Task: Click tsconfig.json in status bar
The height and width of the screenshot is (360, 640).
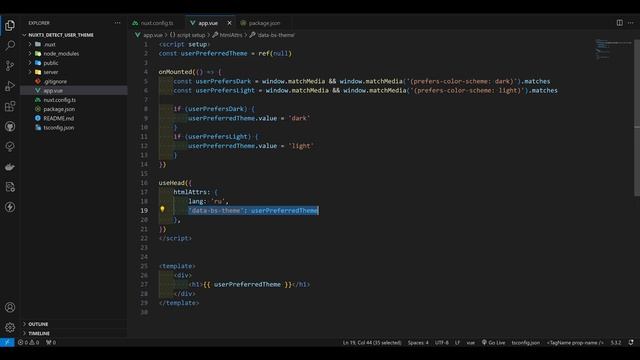Action: [x=525, y=342]
